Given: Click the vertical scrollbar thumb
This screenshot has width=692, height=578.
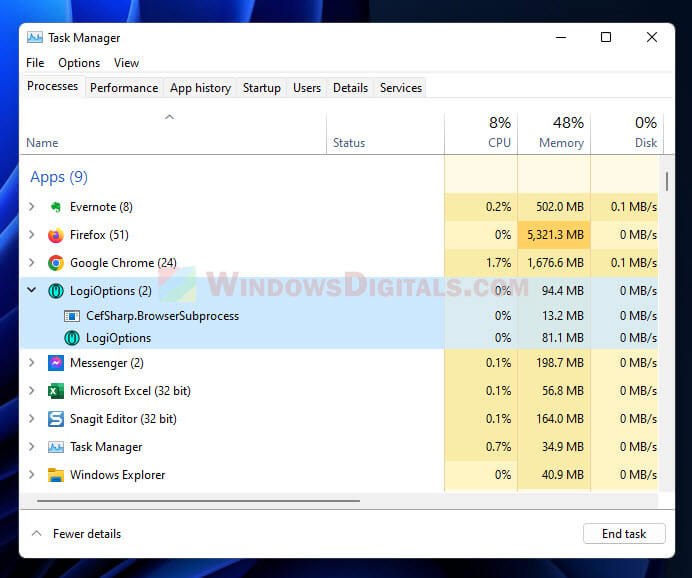Looking at the screenshot, I should point(666,181).
